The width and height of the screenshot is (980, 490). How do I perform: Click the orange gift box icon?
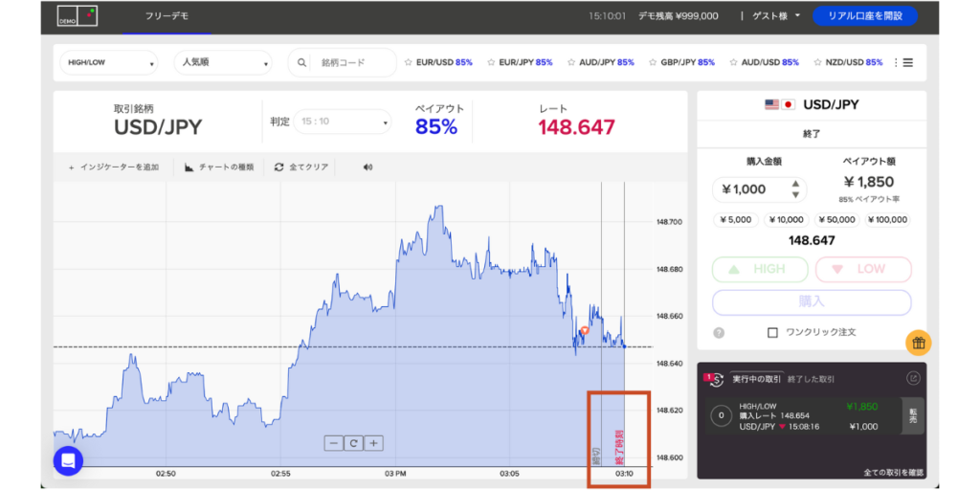[917, 343]
